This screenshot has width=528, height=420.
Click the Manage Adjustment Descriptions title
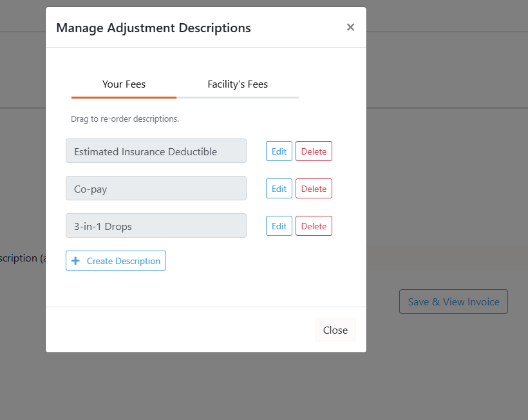click(153, 28)
